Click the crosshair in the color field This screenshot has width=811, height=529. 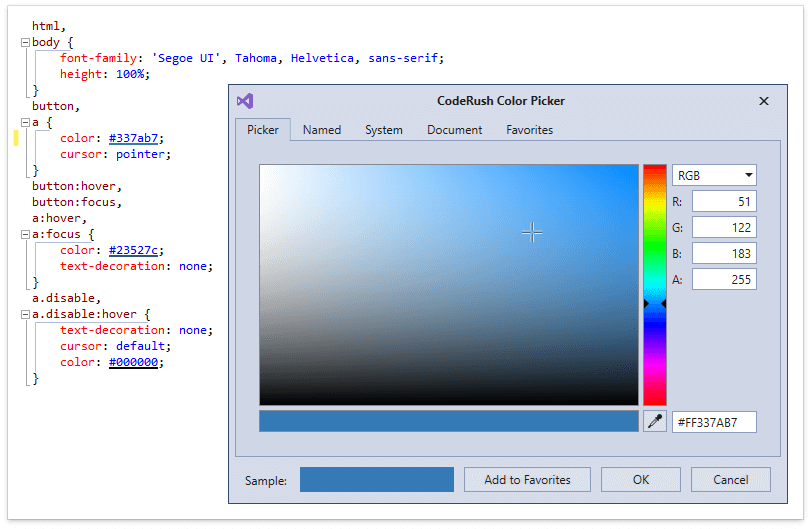[x=532, y=233]
